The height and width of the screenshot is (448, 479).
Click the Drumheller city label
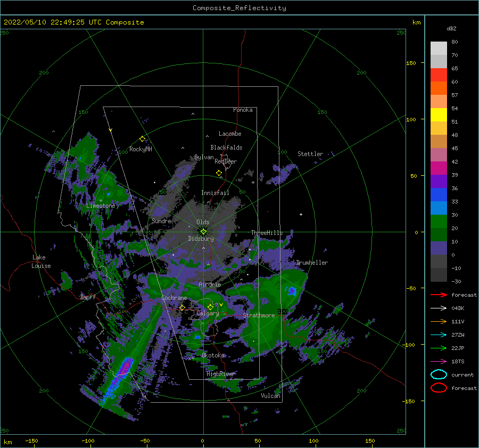pyautogui.click(x=312, y=263)
